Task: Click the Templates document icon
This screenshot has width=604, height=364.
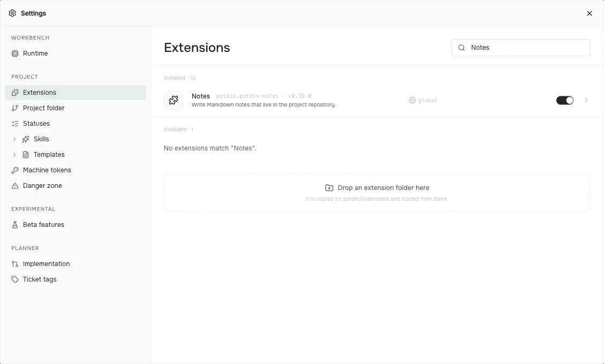Action: pyautogui.click(x=26, y=155)
